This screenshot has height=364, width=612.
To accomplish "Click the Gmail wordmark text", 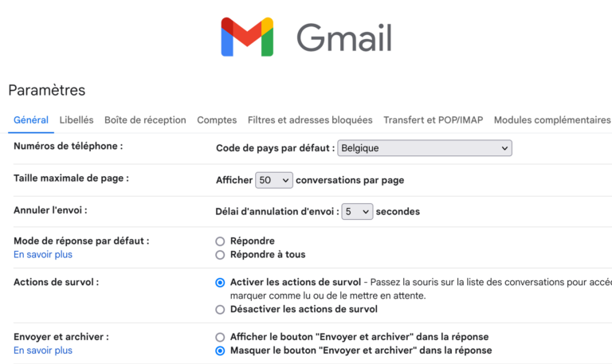I will coord(344,37).
